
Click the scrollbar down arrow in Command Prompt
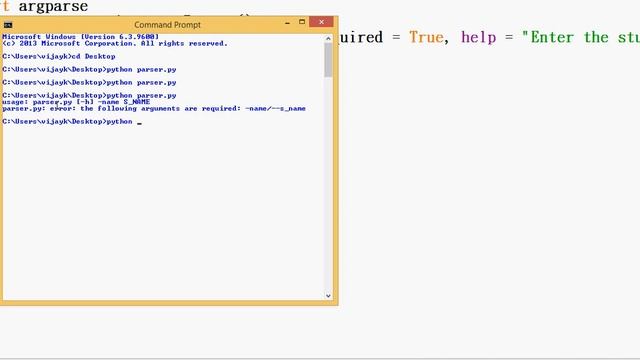[x=328, y=296]
